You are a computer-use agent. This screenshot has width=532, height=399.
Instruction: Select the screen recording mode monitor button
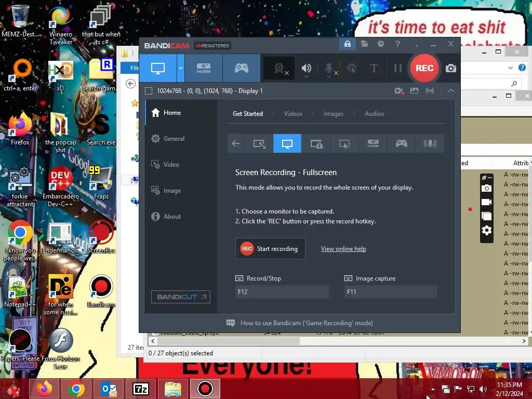pyautogui.click(x=158, y=68)
